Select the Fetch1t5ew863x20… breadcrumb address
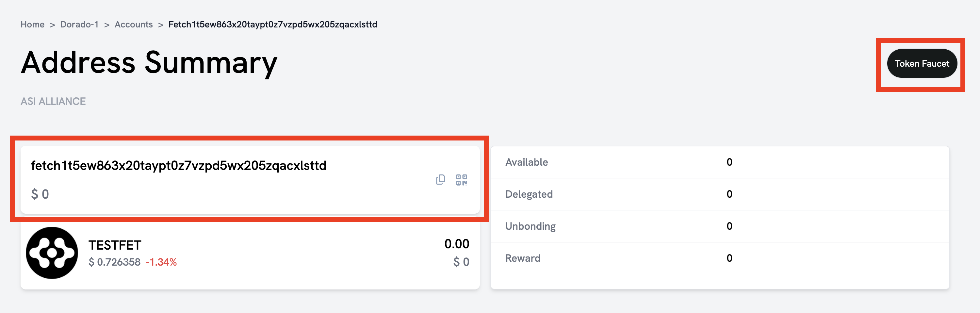The height and width of the screenshot is (313, 980). coord(273,24)
